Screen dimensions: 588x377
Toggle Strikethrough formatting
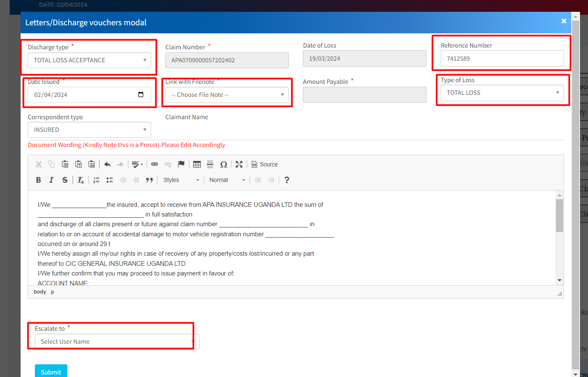[65, 180]
